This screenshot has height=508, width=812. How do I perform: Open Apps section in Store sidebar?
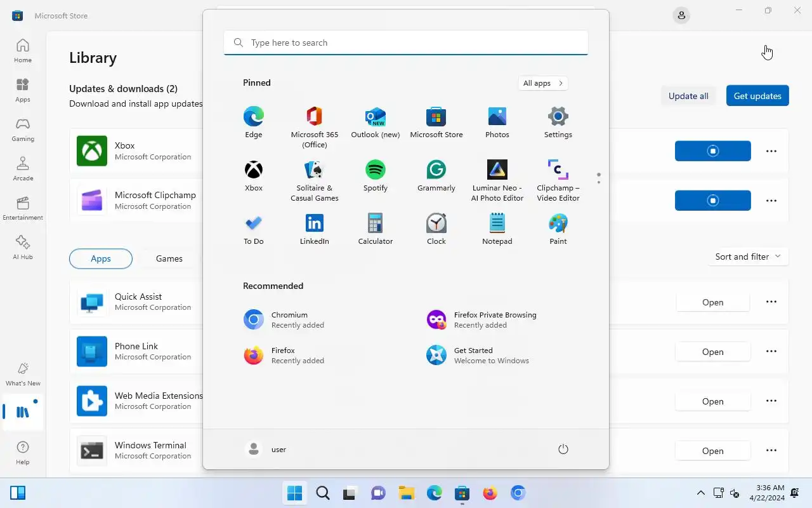pyautogui.click(x=23, y=90)
